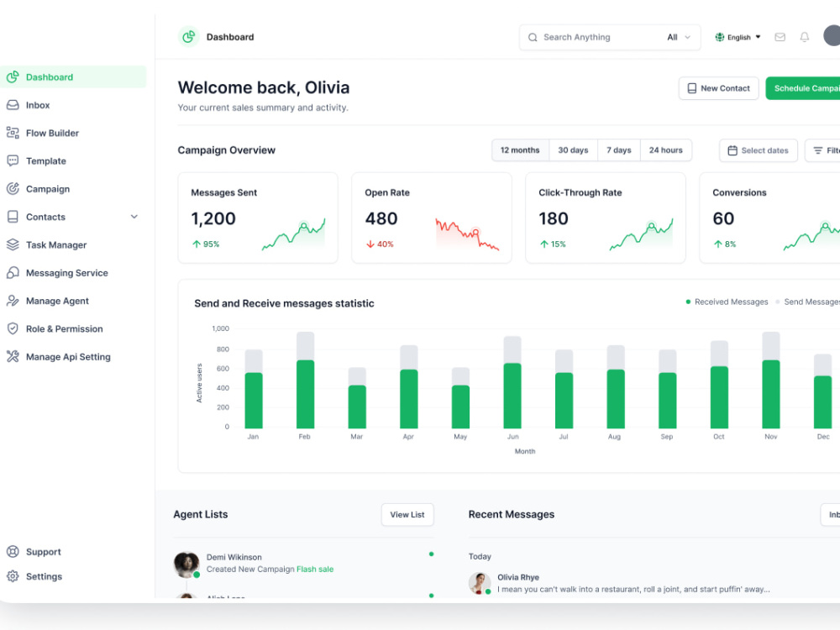
Task: Click the search magnifier icon
Action: (533, 38)
